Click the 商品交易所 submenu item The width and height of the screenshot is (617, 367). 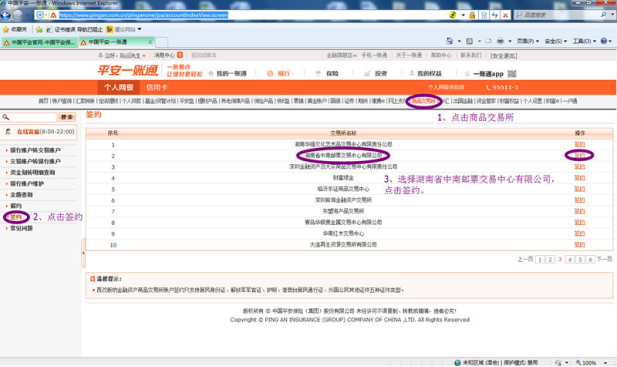(x=423, y=101)
